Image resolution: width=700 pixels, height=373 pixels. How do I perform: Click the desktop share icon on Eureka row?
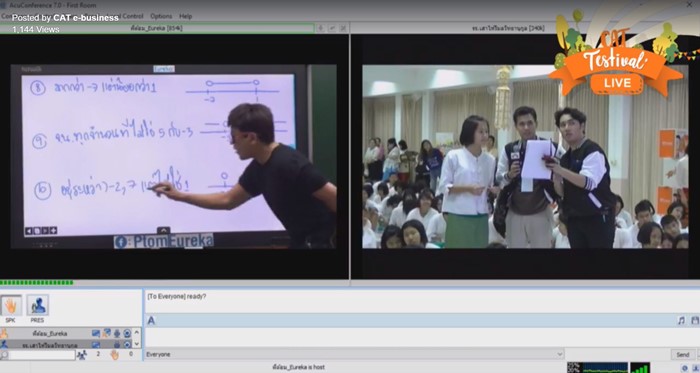[x=107, y=333]
